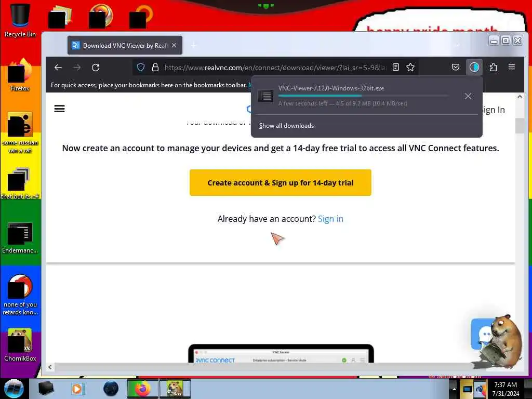Show hidden system tray icons arrow
Screen dimensions: 532x399
[454, 389]
